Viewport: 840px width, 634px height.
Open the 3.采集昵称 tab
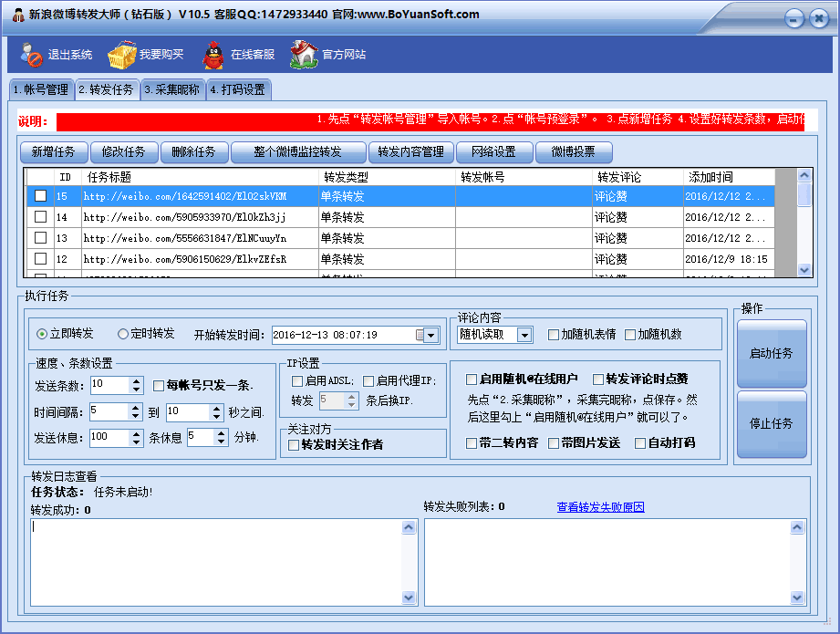[x=172, y=89]
